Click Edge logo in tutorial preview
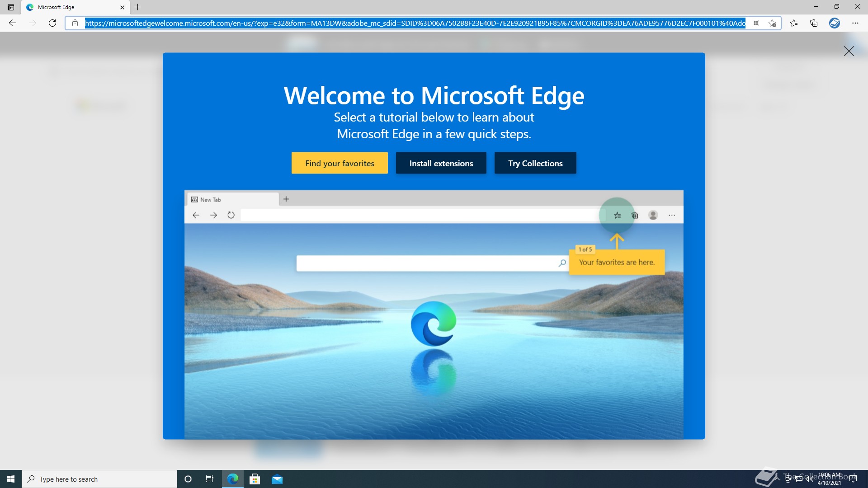Viewport: 868px width, 488px height. (x=433, y=324)
